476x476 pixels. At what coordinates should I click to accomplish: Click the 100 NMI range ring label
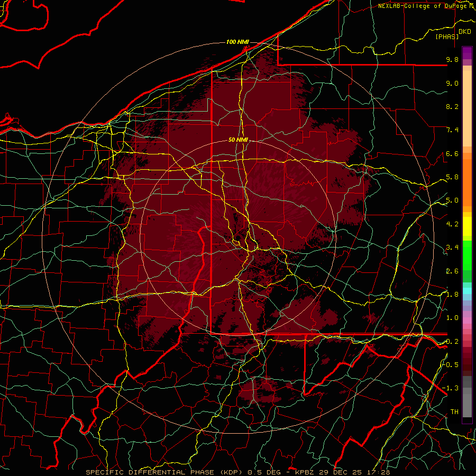tap(237, 42)
